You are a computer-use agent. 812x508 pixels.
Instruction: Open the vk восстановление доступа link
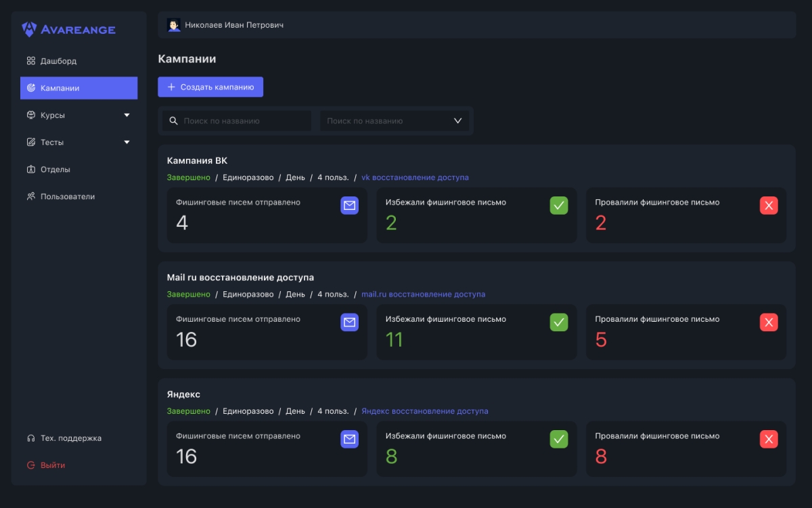pos(415,177)
